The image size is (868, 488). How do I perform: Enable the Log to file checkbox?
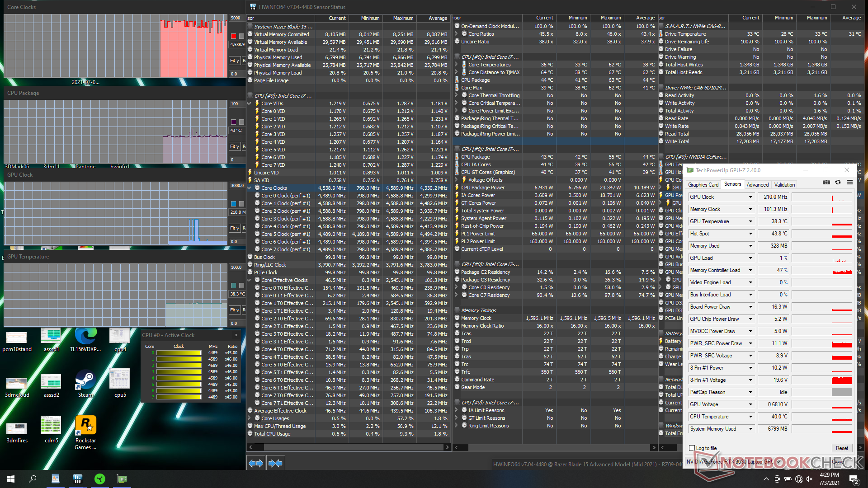point(692,448)
